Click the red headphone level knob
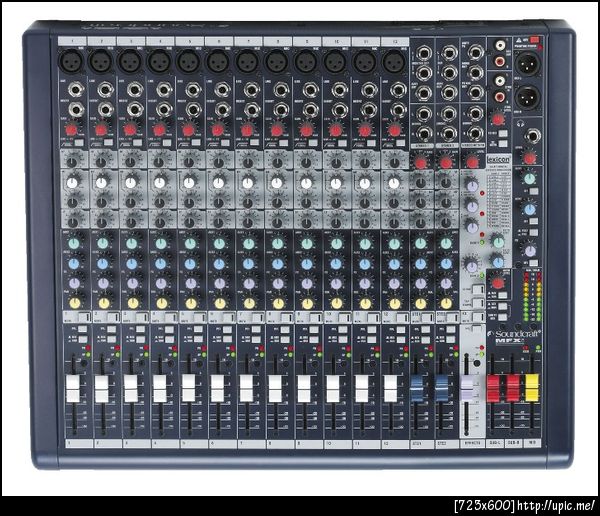This screenshot has height=516, width=600. (530, 158)
